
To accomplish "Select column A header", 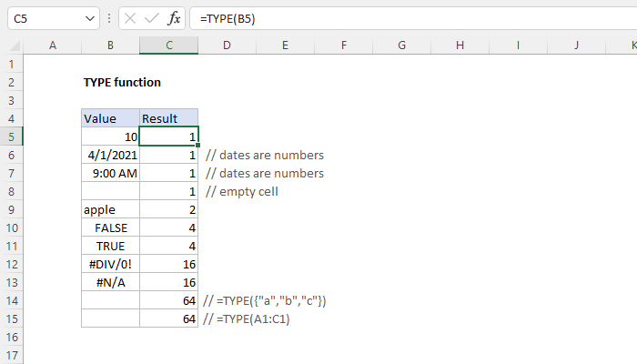I will click(x=53, y=45).
